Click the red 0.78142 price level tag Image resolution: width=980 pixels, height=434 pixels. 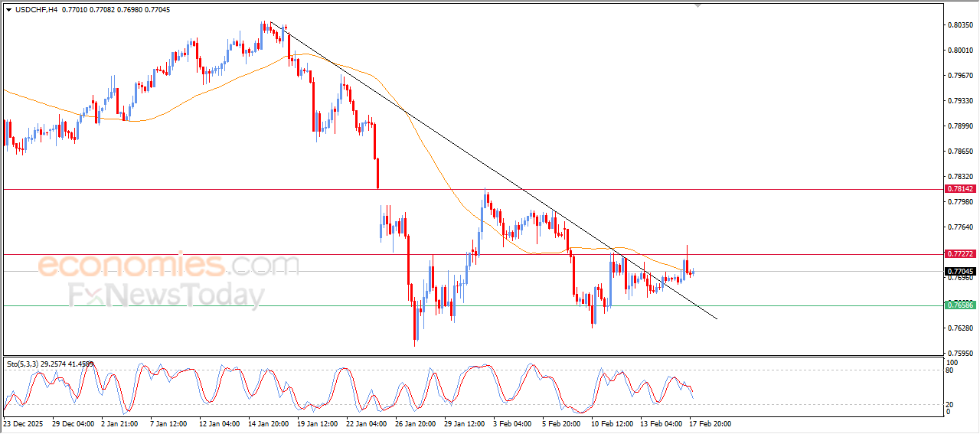(x=960, y=188)
